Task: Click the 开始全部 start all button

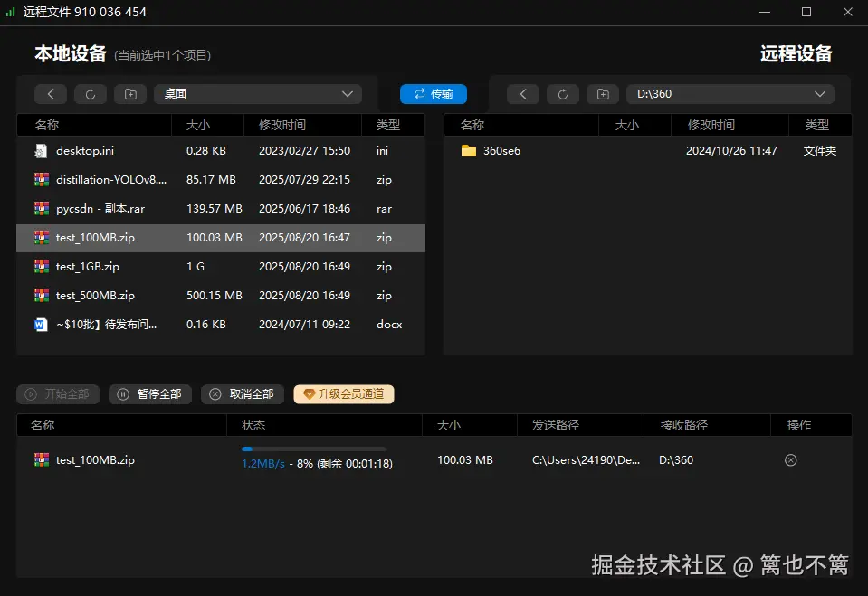Action: pyautogui.click(x=57, y=393)
